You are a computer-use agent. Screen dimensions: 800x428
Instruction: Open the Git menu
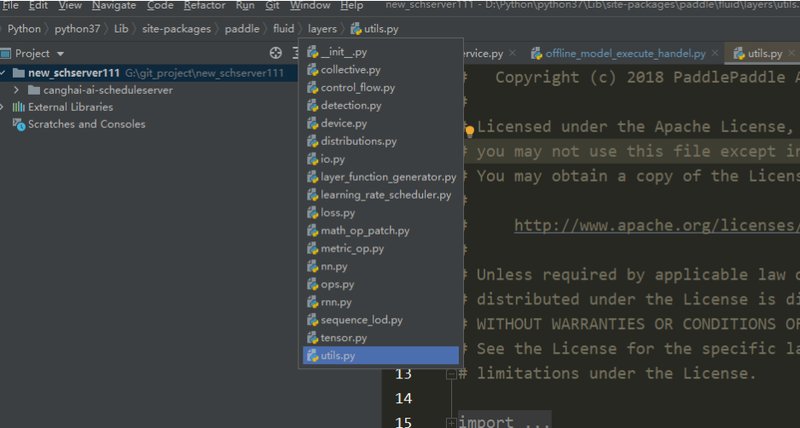click(272, 6)
